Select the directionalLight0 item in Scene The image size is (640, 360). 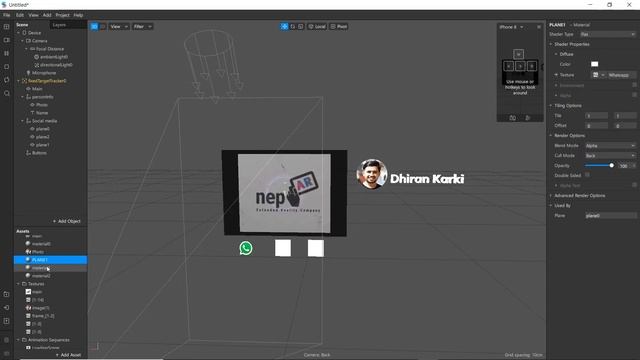click(56, 65)
